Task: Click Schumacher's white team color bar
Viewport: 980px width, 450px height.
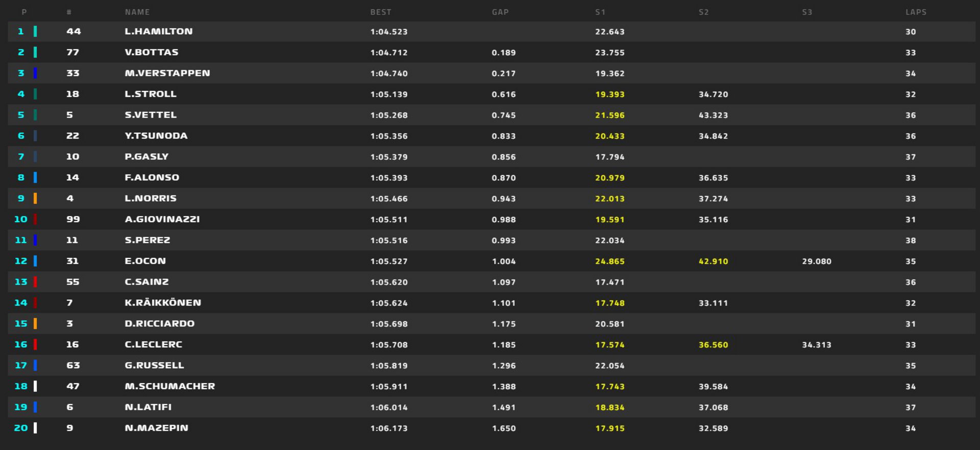Action: pos(35,386)
